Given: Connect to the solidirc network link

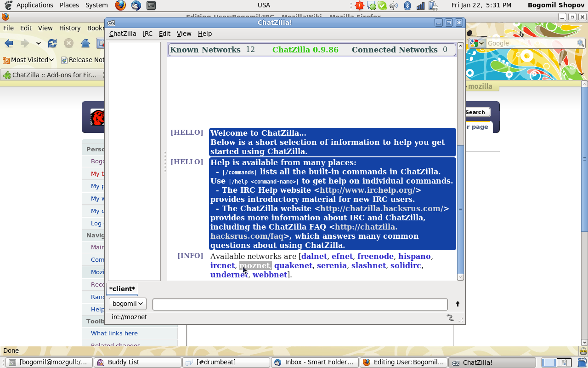Looking at the screenshot, I should (x=406, y=265).
